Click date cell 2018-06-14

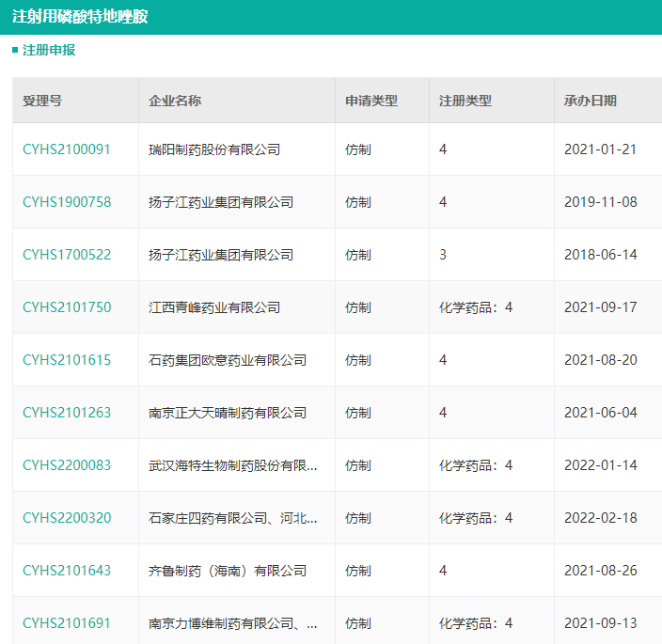pos(601,255)
